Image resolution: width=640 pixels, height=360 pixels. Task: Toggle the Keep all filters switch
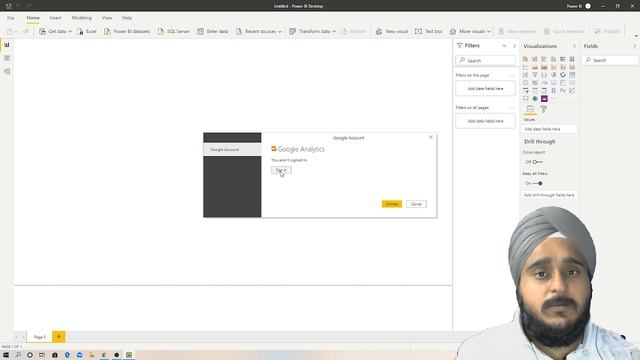[x=537, y=183]
